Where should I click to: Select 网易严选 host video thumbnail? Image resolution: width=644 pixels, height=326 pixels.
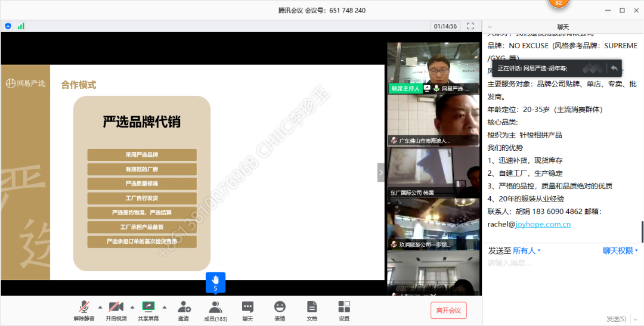tap(433, 68)
